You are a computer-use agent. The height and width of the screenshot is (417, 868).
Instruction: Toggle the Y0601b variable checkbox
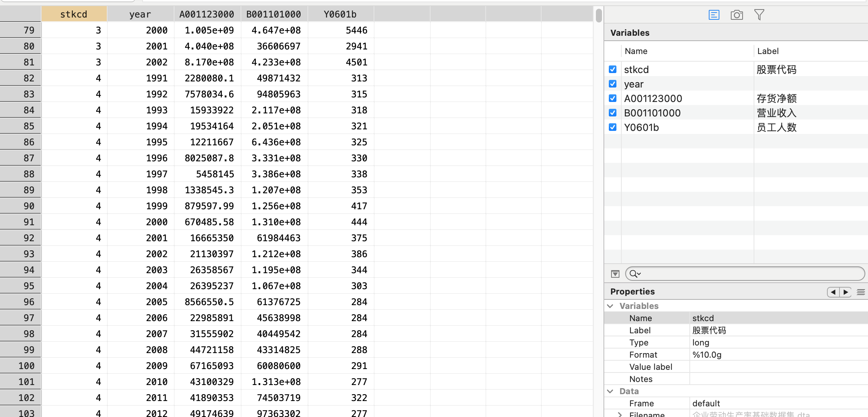tap(613, 127)
